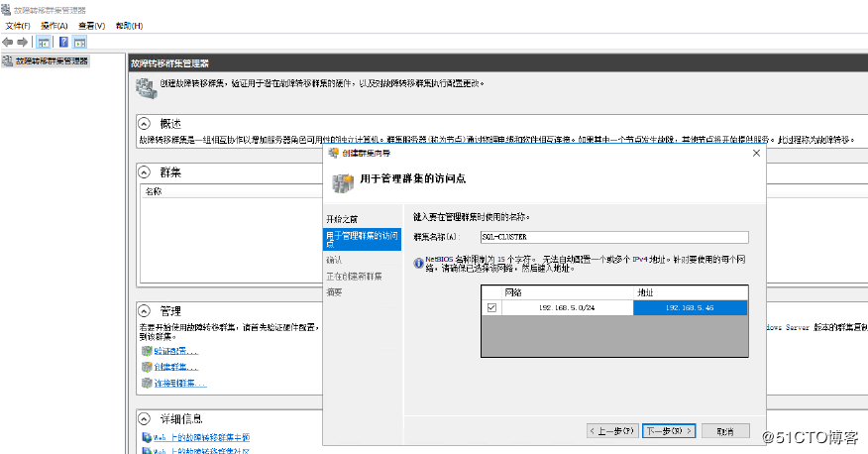Open the 操作(A) menu
Screen dimensions: 868x454
[x=54, y=26]
